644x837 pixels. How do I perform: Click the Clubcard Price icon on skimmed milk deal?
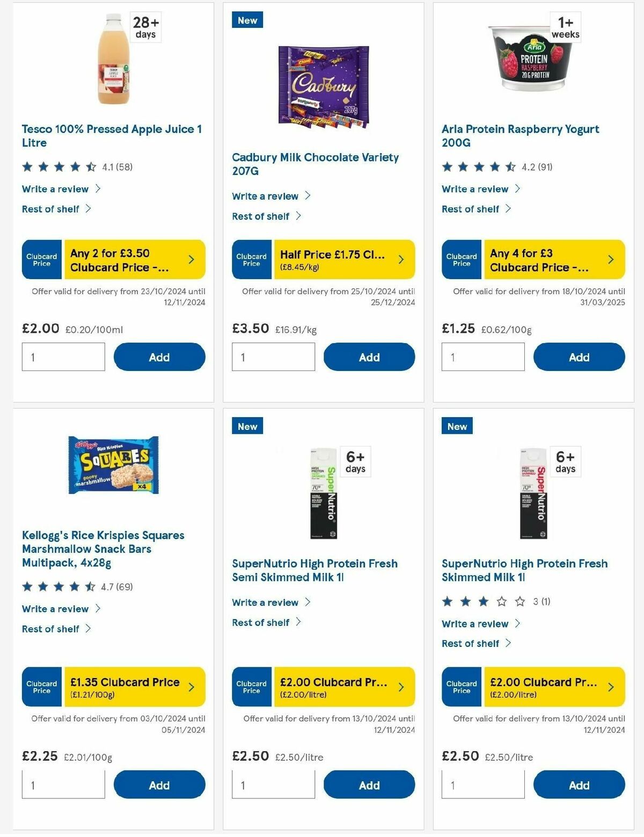coord(461,687)
